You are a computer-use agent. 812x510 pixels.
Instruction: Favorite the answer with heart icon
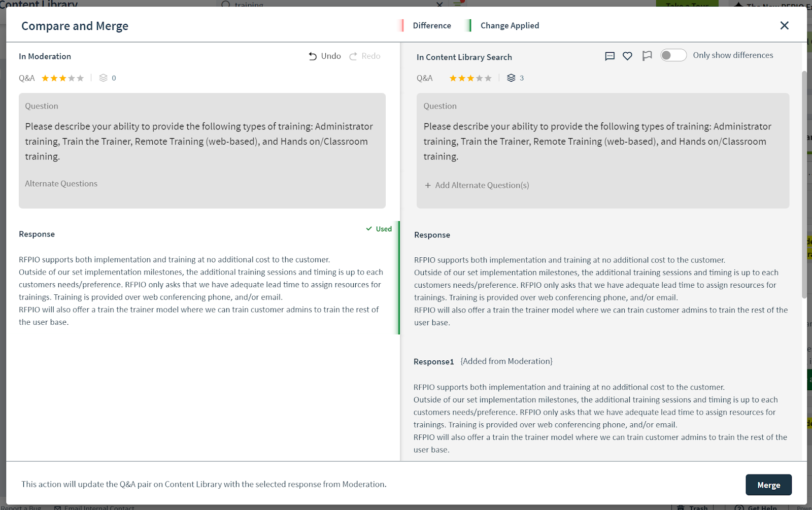click(x=628, y=56)
